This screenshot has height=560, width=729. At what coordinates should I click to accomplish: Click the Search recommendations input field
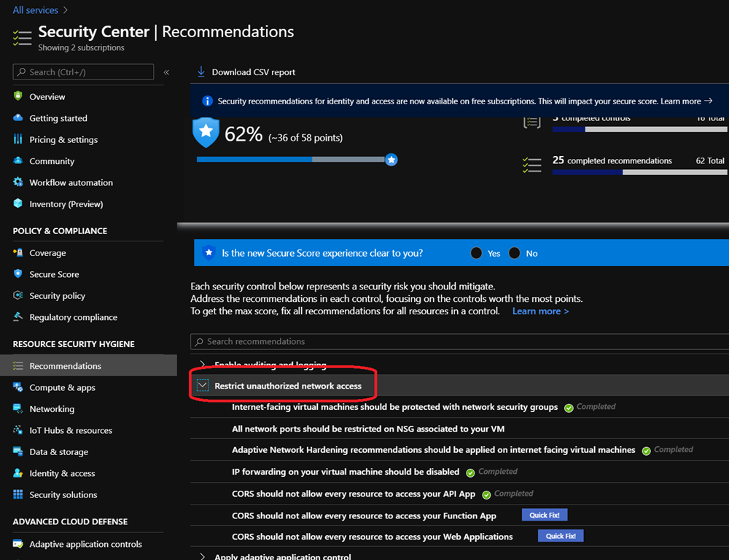[x=459, y=341]
